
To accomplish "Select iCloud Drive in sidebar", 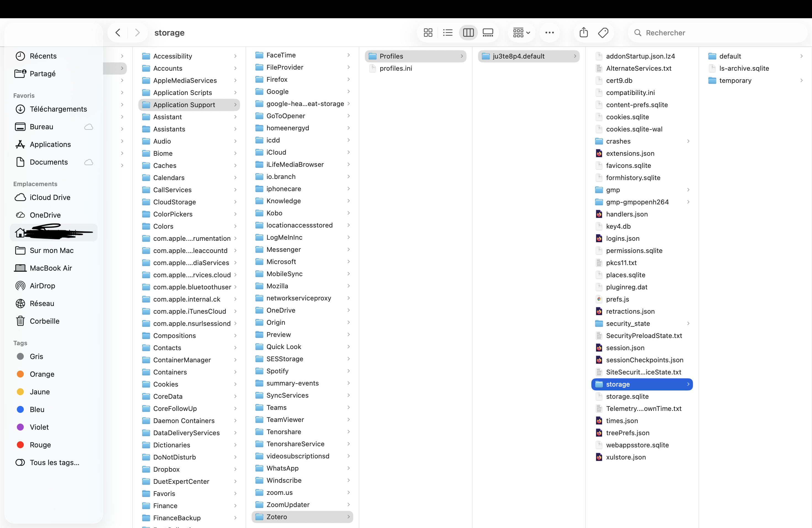I will pyautogui.click(x=50, y=197).
